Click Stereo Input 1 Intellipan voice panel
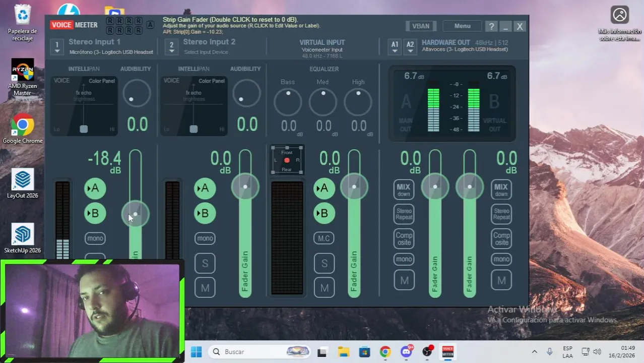Viewport: 644px width, 363px height. click(x=84, y=106)
